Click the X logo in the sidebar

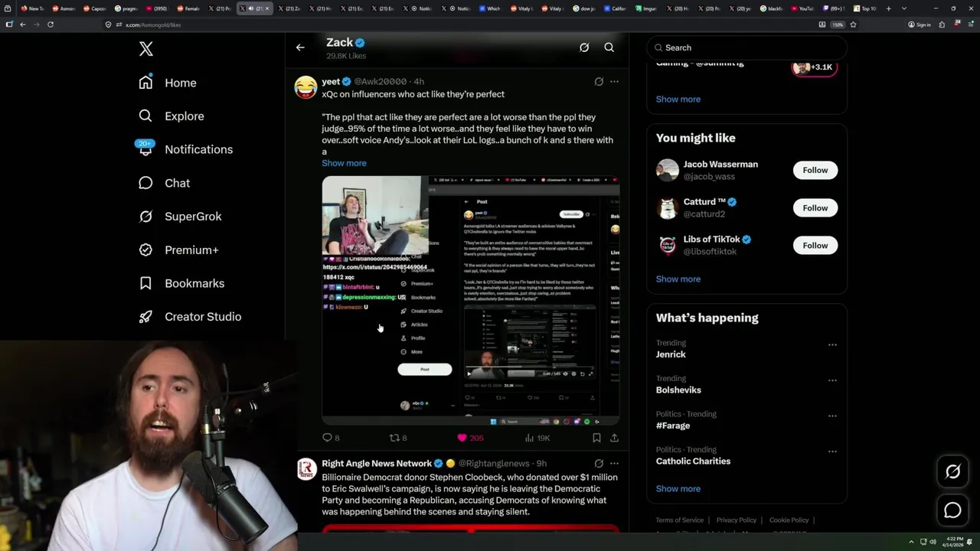point(146,49)
